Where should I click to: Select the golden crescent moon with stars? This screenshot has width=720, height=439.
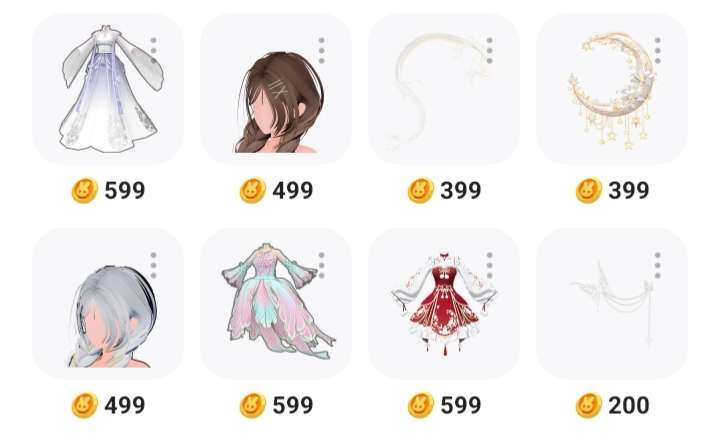pyautogui.click(x=612, y=89)
